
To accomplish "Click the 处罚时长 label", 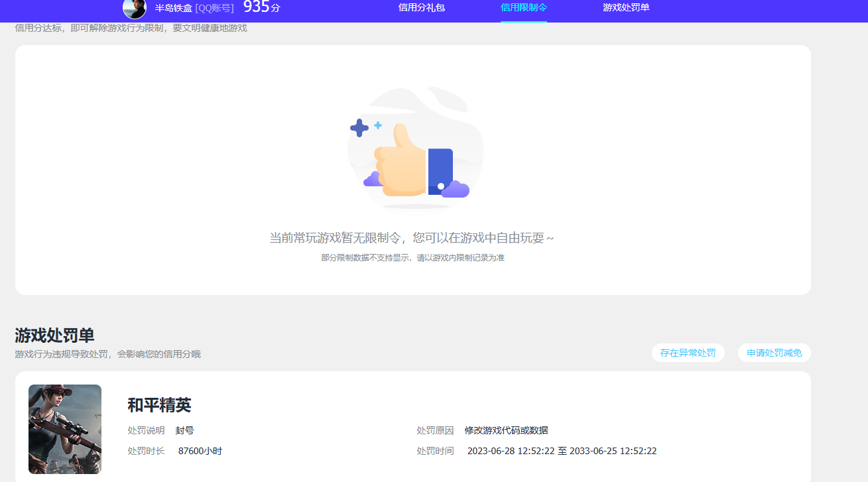I will coord(146,451).
